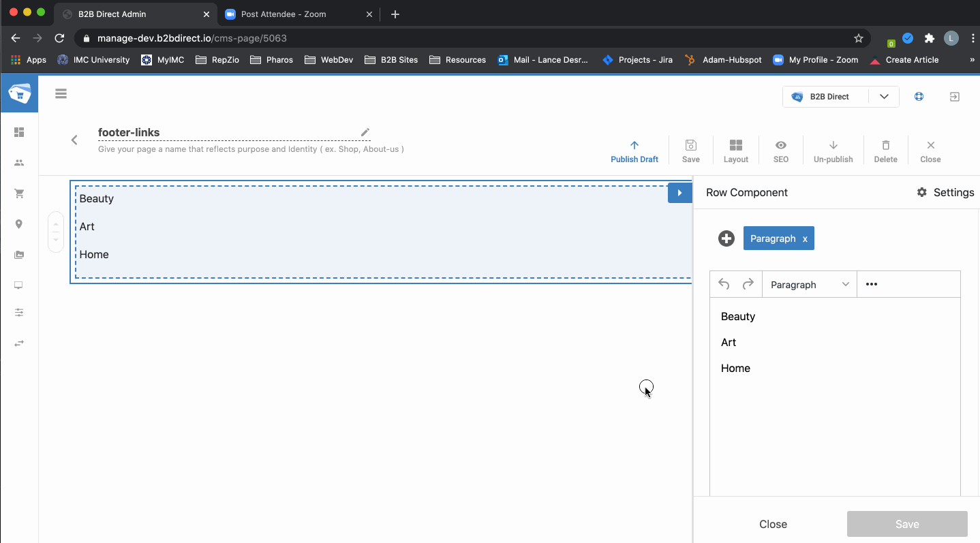This screenshot has height=543, width=980.
Task: Redo the editor change
Action: tap(748, 284)
